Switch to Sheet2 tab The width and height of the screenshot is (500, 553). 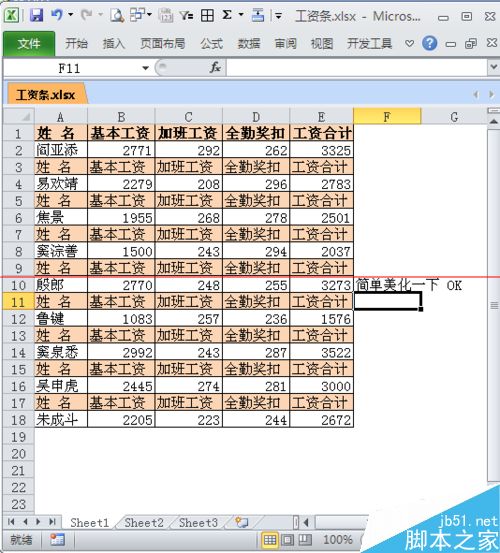(144, 522)
